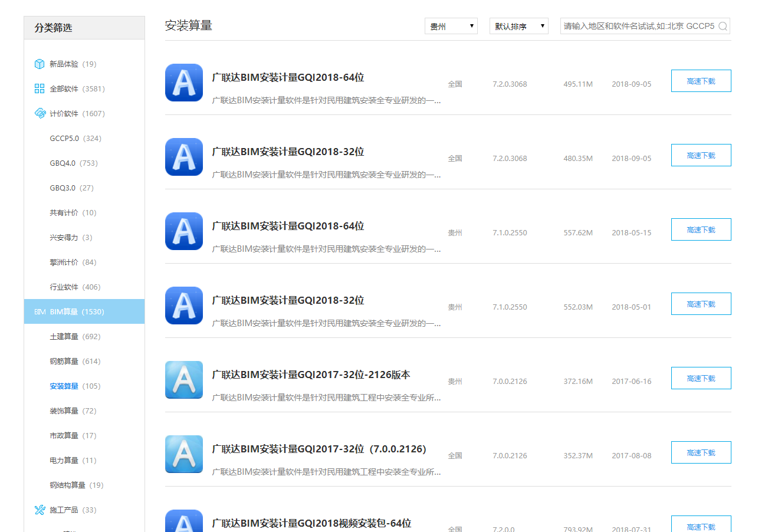
Task: Click 高速下载 for GQI2018-32位 480.35M
Action: coord(701,155)
